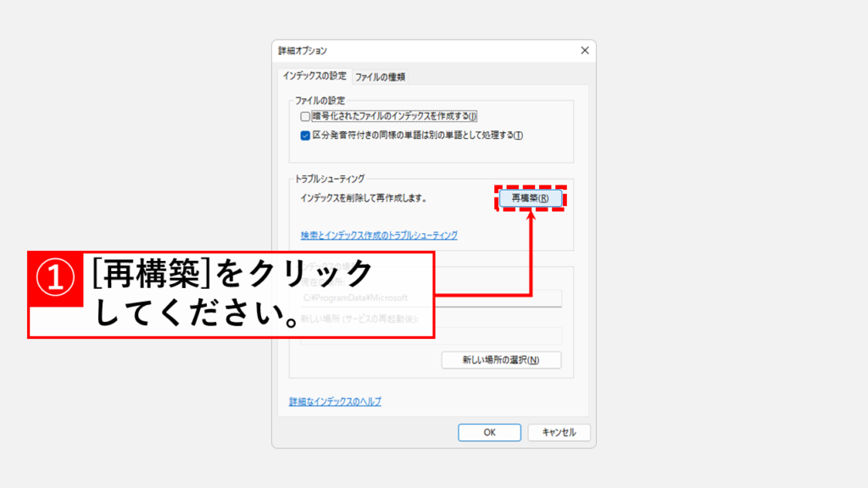
Task: Switch to the ファイルの種類 tab
Action: click(381, 77)
